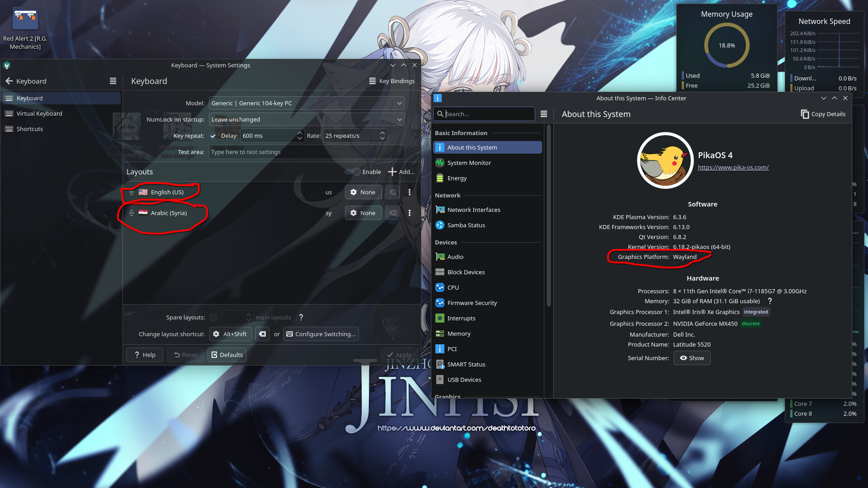Increase the key repeat Delay spinner
This screenshot has width=868, height=488.
coord(299,133)
